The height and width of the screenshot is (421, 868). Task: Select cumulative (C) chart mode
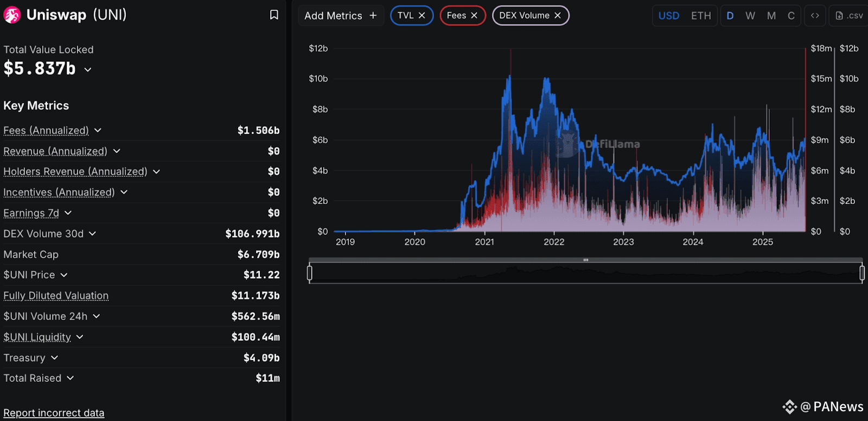coord(791,16)
